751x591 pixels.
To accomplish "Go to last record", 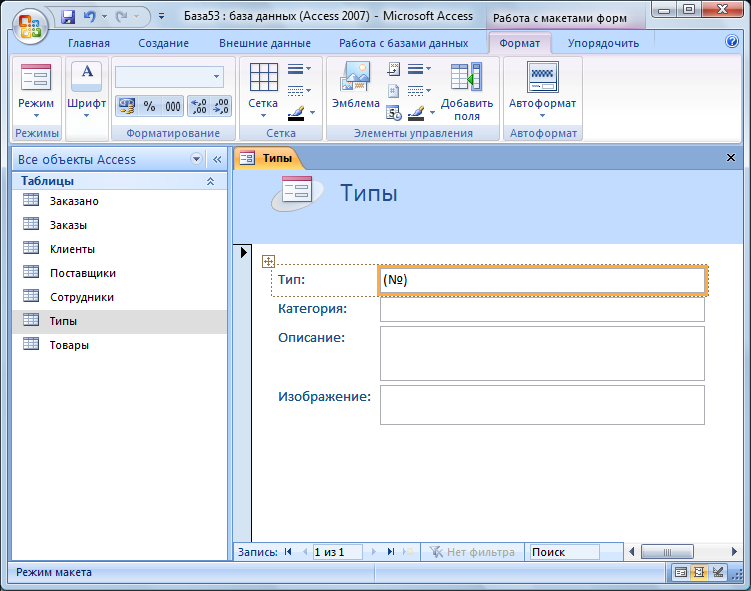I will pos(391,552).
